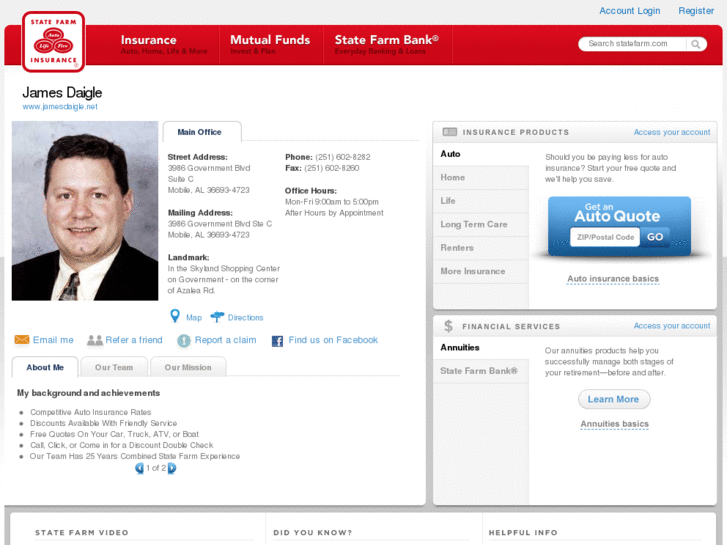Select Home in insurance products
727x545 pixels.
[x=481, y=178]
